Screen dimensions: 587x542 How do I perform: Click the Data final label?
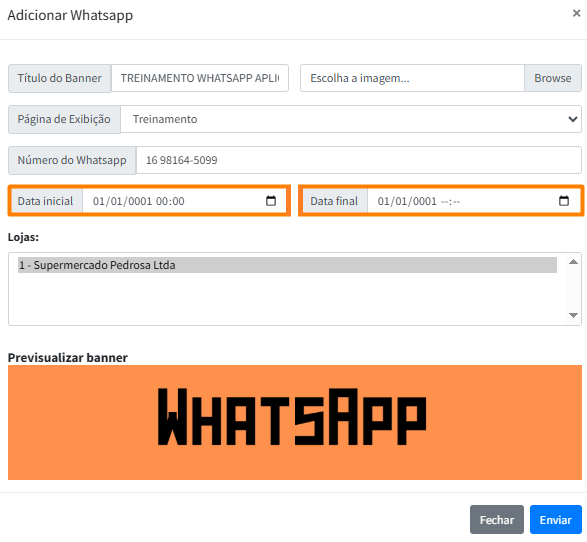pyautogui.click(x=334, y=201)
